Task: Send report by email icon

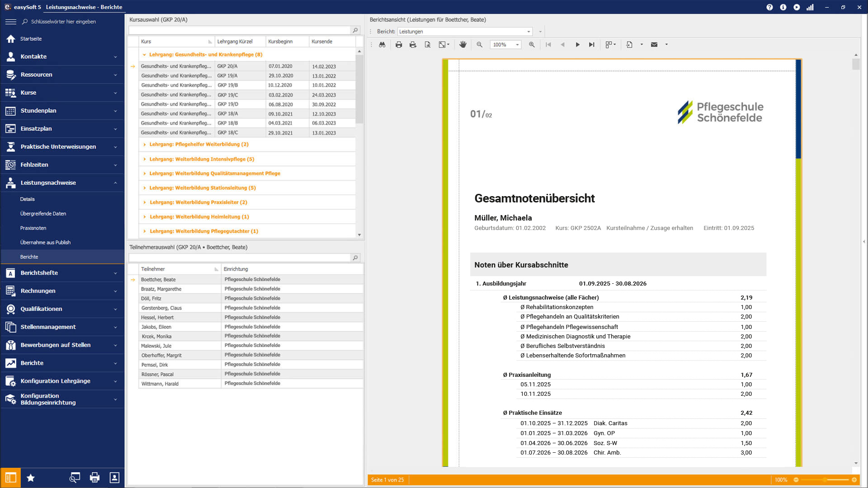Action: click(654, 45)
